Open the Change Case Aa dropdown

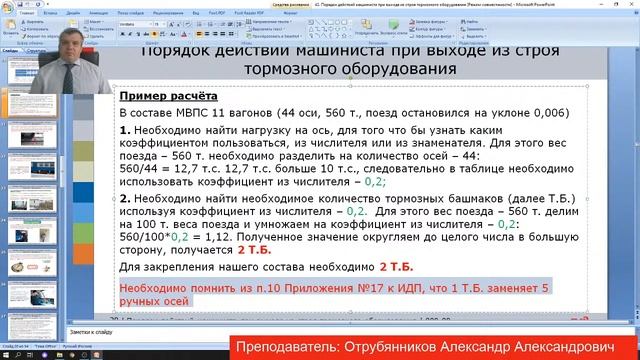click(173, 34)
